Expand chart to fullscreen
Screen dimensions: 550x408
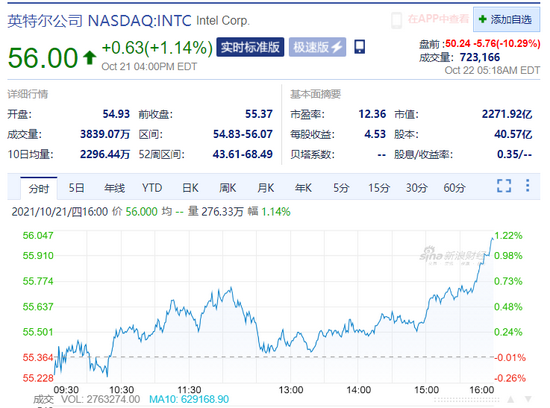[x=504, y=186]
